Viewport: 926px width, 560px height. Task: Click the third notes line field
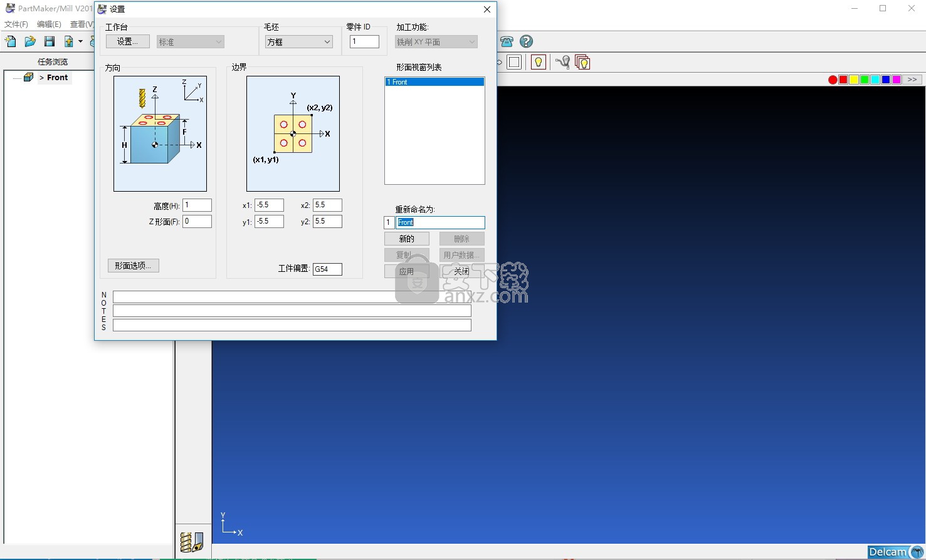292,325
